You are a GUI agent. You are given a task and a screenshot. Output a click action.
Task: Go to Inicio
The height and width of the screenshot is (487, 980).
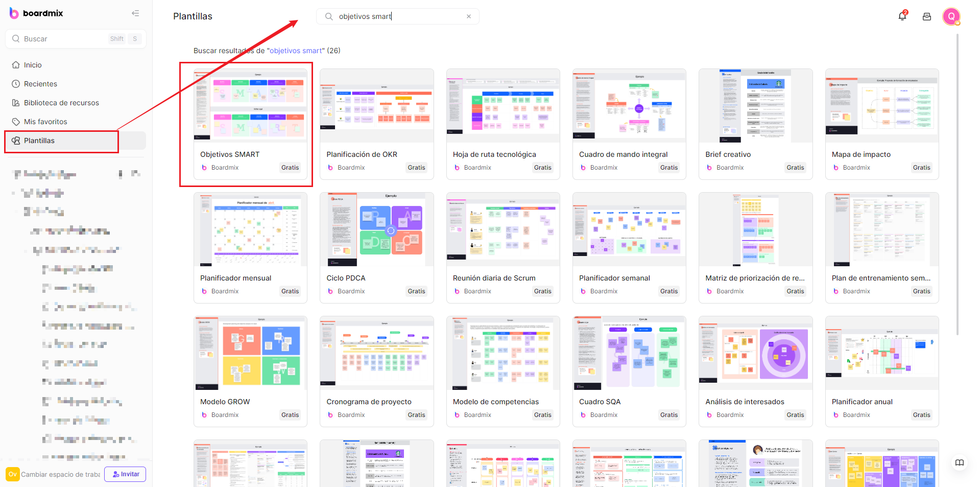point(76,65)
